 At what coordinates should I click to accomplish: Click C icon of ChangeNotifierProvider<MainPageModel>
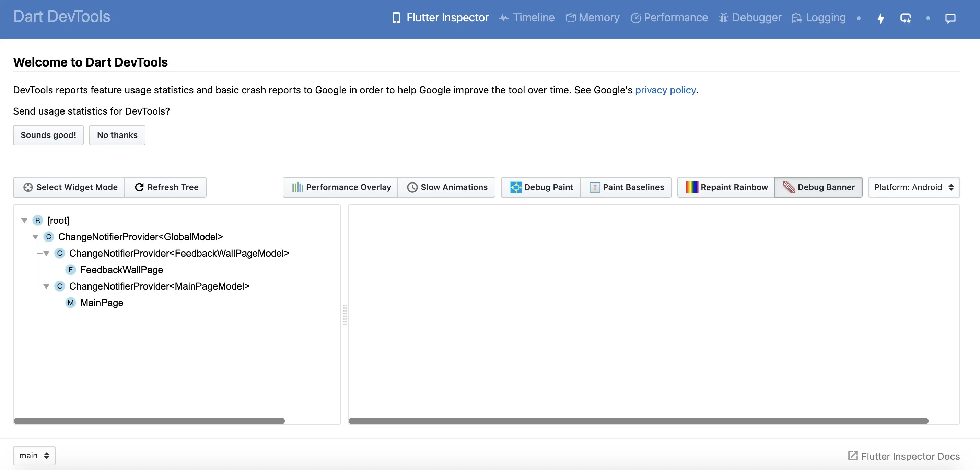[x=60, y=286]
